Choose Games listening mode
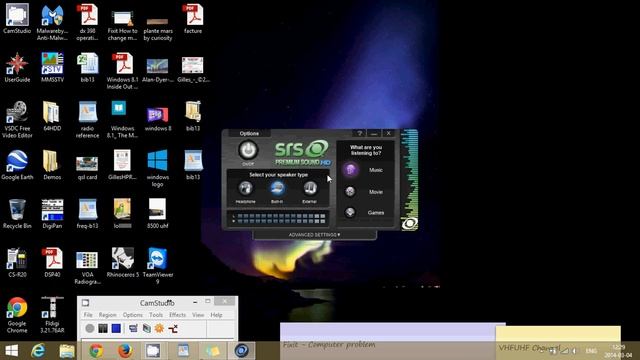 click(x=350, y=213)
